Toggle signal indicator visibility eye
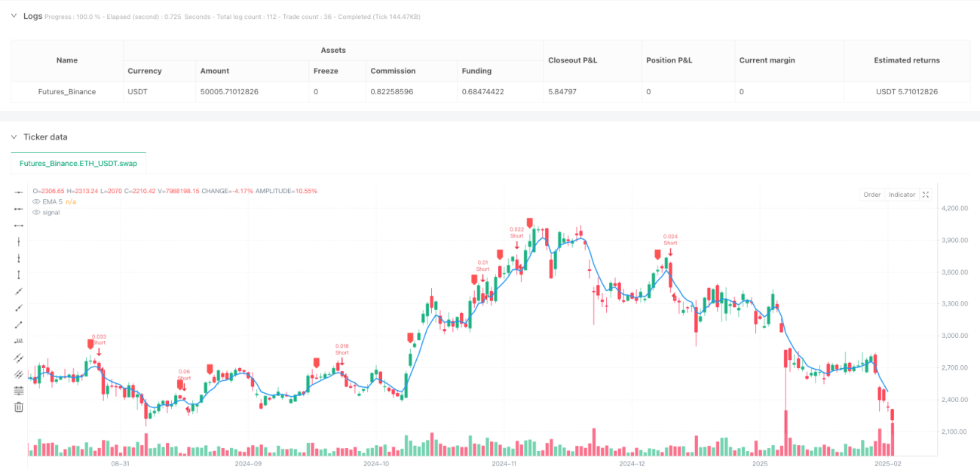 tap(35, 212)
